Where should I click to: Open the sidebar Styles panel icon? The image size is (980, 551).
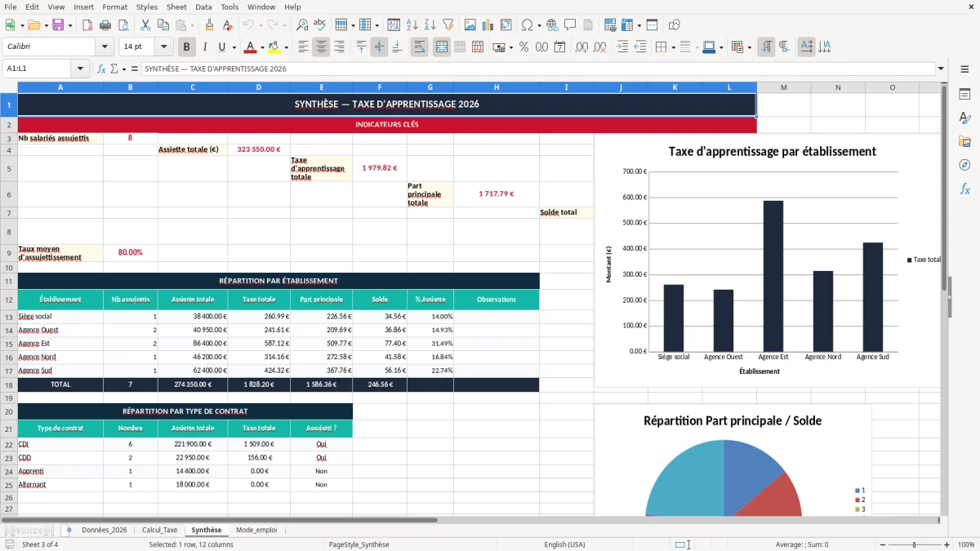point(964,118)
